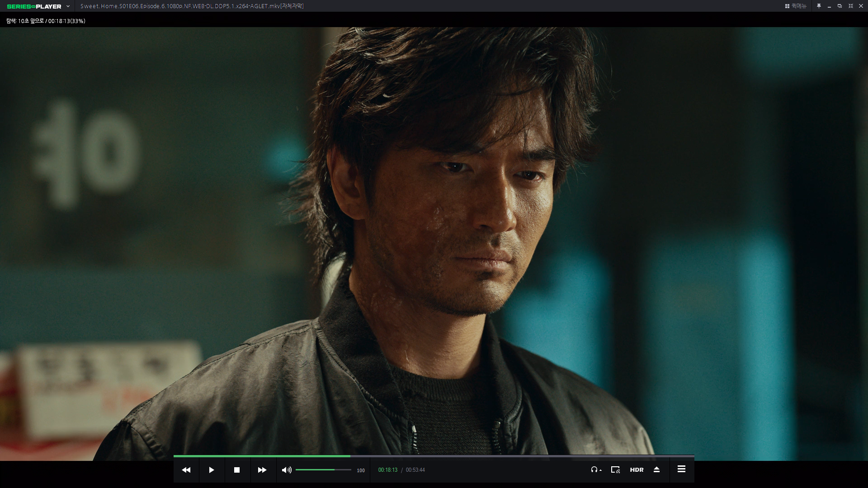Click the rewind button

(x=186, y=470)
